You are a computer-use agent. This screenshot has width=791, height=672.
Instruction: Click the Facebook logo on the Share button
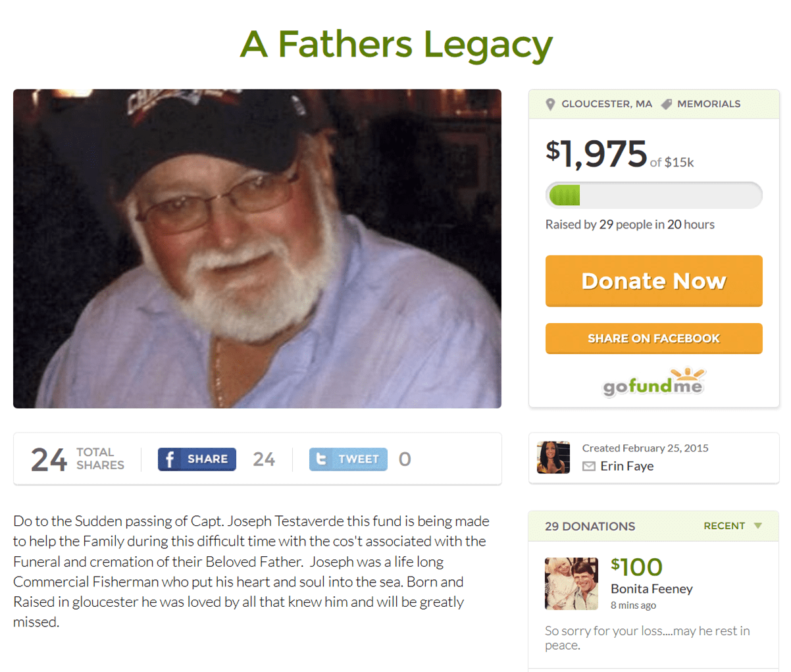pyautogui.click(x=170, y=459)
